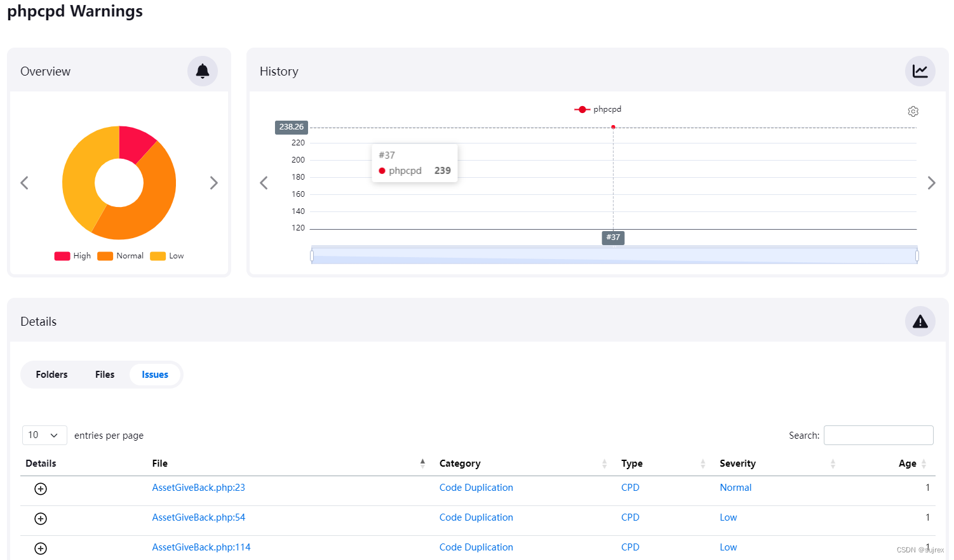Filter by Normal severity link
This screenshot has height=560, width=954.
736,488
